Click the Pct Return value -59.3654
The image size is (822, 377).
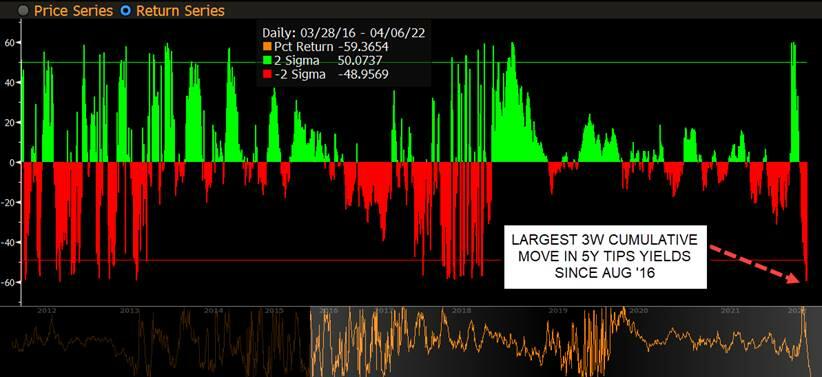point(362,47)
